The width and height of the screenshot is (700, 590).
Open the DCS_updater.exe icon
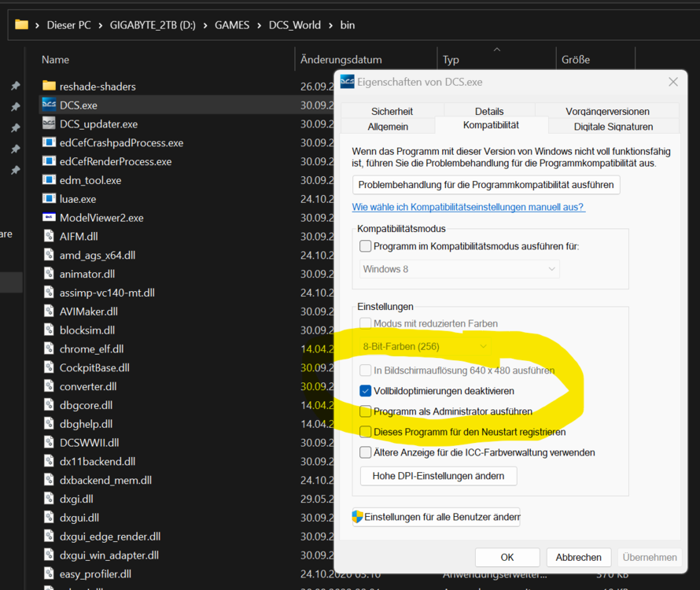point(49,124)
